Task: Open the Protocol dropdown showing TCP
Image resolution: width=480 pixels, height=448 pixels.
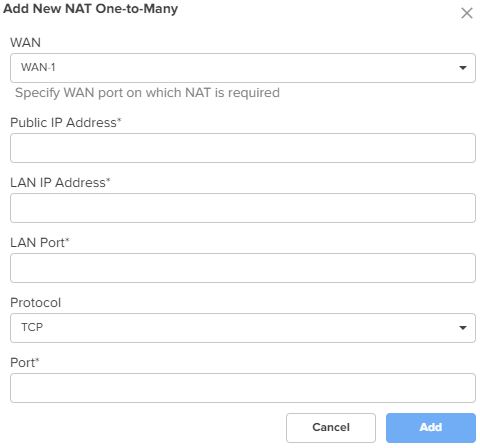Action: [243, 328]
